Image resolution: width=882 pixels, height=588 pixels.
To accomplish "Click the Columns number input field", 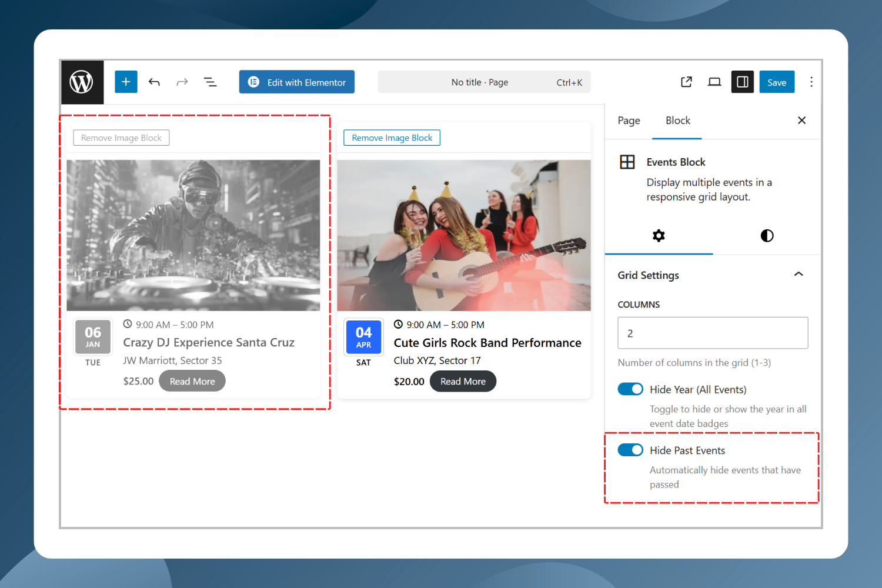I will [713, 333].
